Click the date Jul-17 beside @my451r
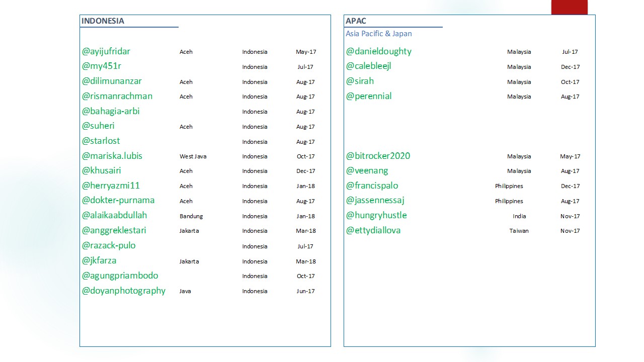Image resolution: width=644 pixels, height=362 pixels. pos(305,67)
